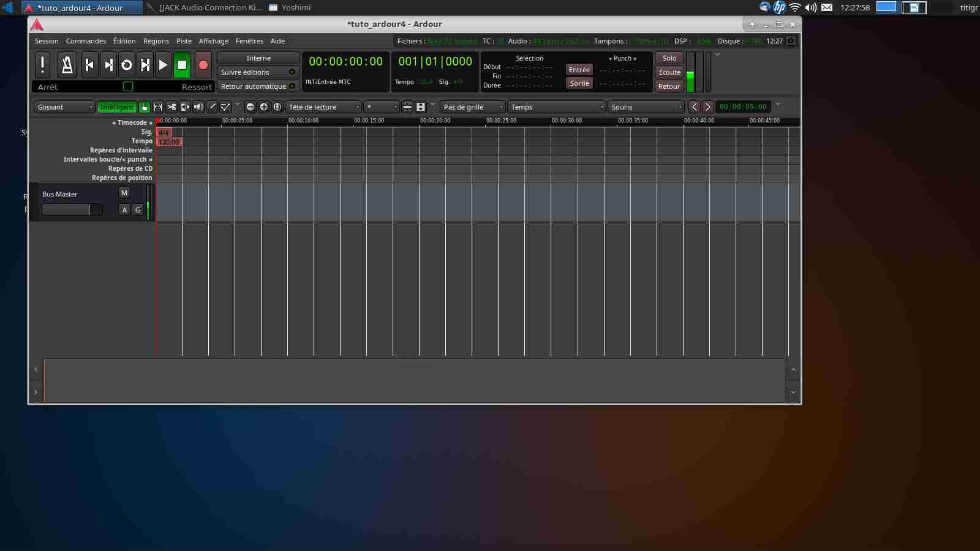
Task: Go to session start
Action: tap(89, 65)
